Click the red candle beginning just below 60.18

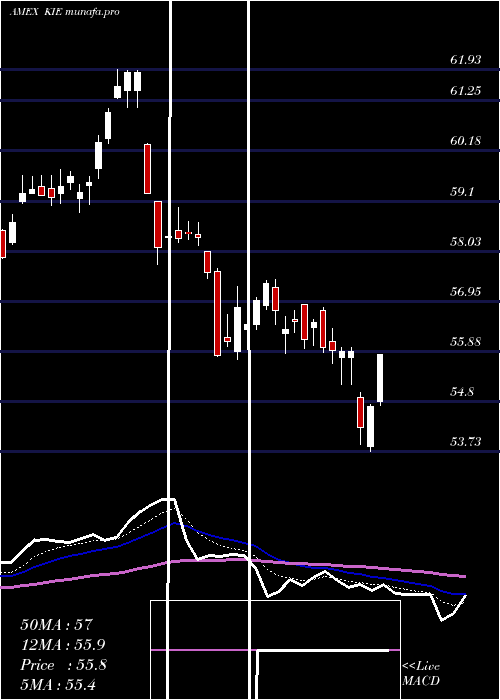click(x=147, y=169)
